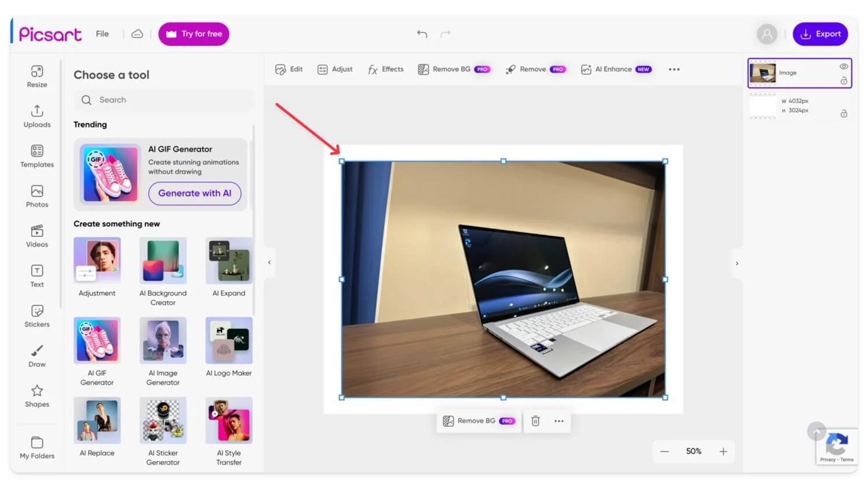Increase zoom with the plus button
The width and height of the screenshot is (868, 488).
tap(723, 452)
